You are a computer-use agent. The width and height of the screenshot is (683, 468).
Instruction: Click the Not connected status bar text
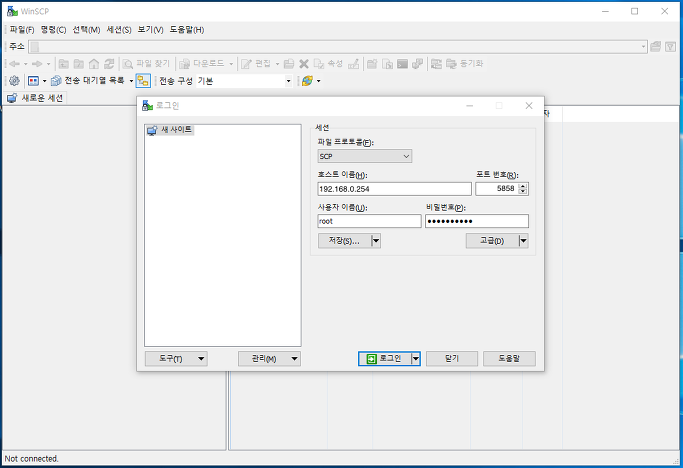[x=31, y=458]
